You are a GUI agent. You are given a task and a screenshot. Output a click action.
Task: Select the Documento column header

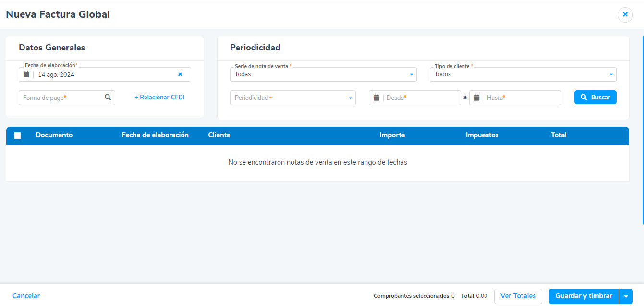[x=54, y=135]
